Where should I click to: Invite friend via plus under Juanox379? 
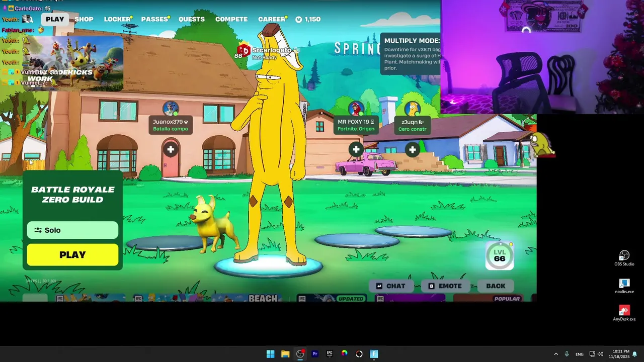tap(171, 149)
